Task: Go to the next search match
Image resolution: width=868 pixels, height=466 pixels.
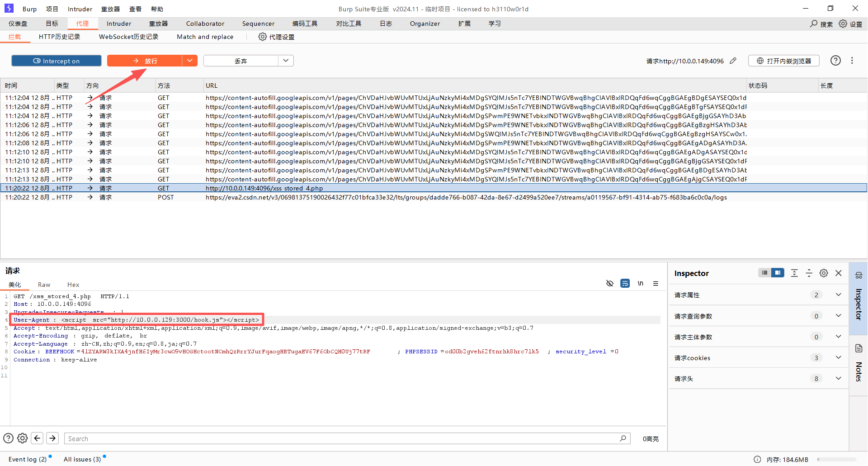Action: point(52,438)
